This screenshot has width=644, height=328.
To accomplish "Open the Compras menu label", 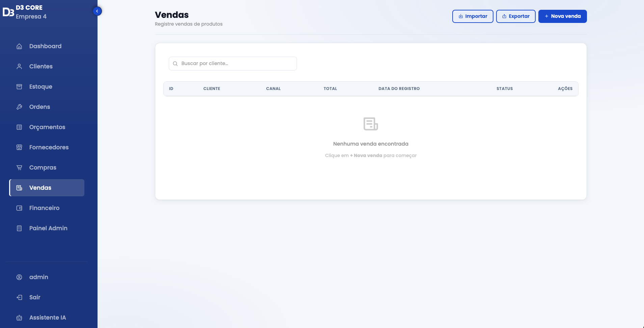I will (43, 168).
